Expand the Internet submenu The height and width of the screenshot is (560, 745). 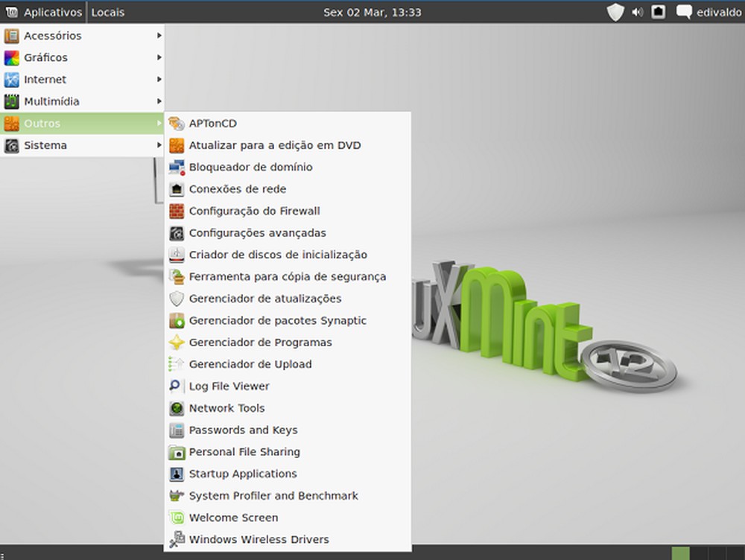[45, 79]
